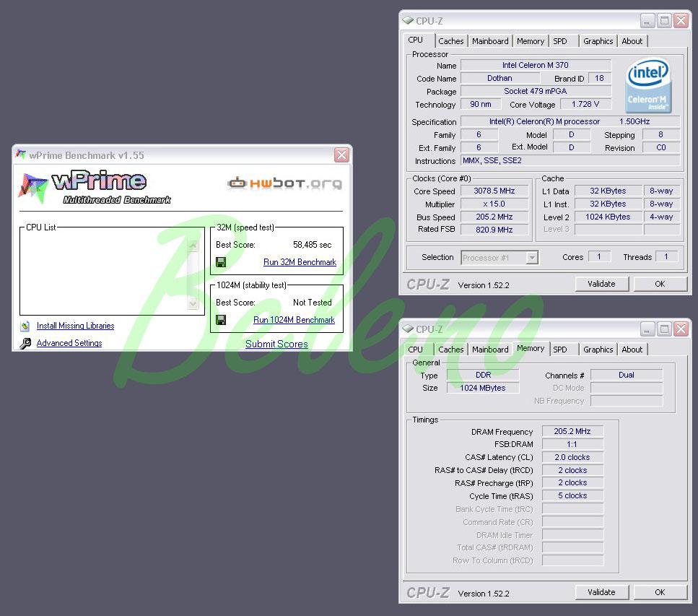Click the Cycle Time (tRAS) value 5 clocks
Image resolution: width=698 pixels, height=616 pixels.
coord(572,495)
